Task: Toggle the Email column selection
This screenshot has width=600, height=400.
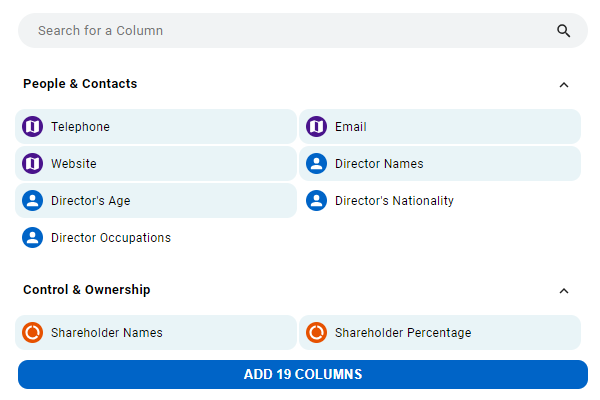Action: (440, 127)
